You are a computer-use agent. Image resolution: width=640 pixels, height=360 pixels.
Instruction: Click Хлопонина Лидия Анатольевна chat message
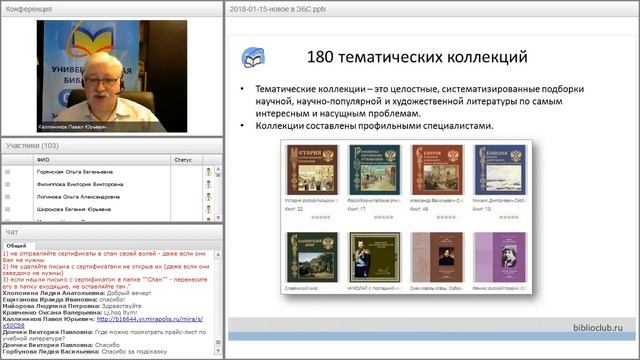tap(77, 293)
